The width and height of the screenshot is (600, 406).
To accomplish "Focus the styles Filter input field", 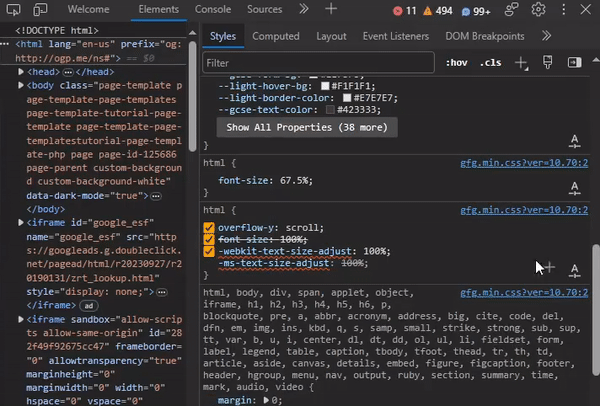I will pyautogui.click(x=318, y=63).
